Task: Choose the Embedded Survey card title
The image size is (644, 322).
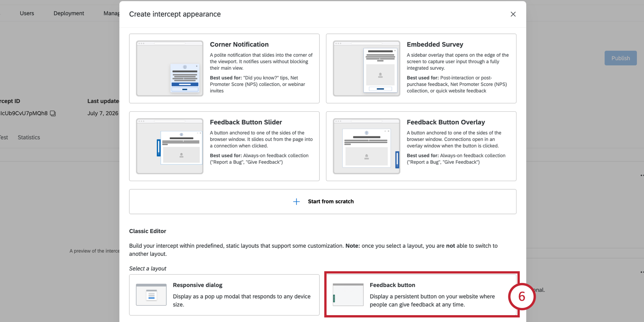Action: coord(435,44)
